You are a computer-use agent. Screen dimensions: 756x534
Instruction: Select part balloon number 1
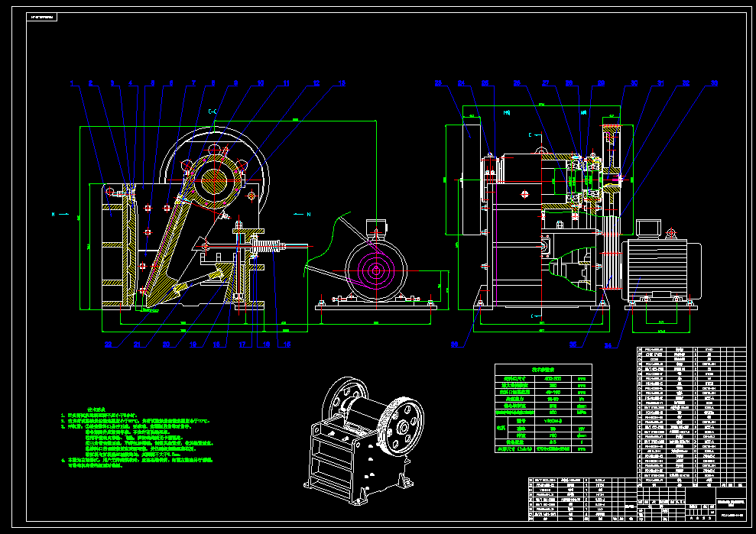tap(73, 83)
